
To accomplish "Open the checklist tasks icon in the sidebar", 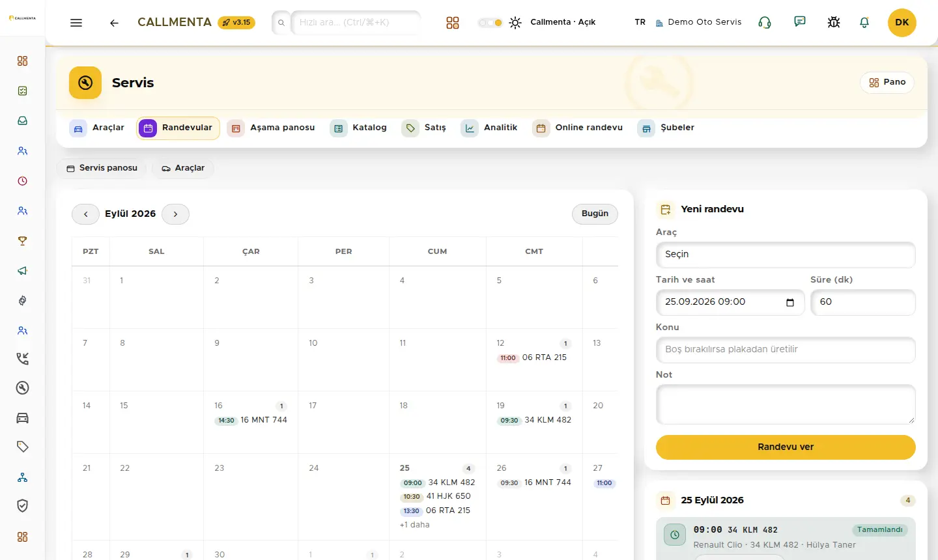I will (x=23, y=91).
